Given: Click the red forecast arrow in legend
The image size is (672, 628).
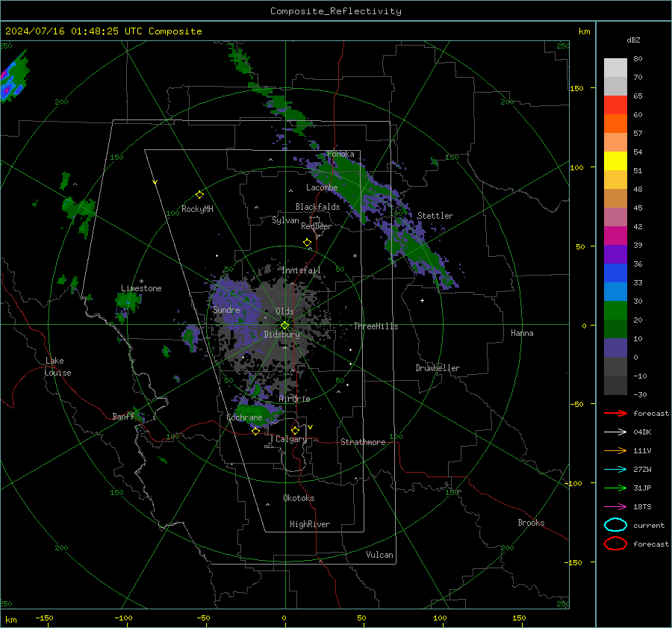Looking at the screenshot, I should [x=615, y=413].
